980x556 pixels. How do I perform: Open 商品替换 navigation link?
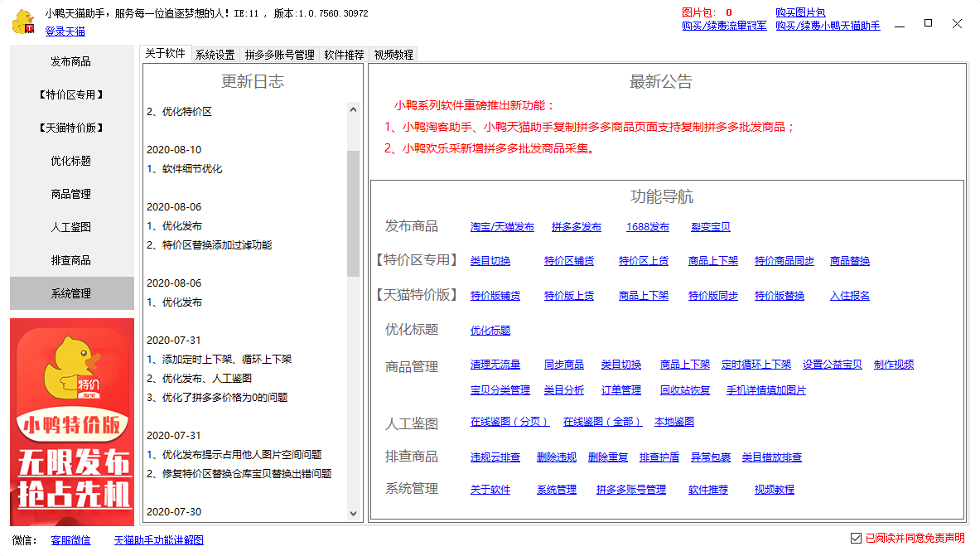click(850, 261)
